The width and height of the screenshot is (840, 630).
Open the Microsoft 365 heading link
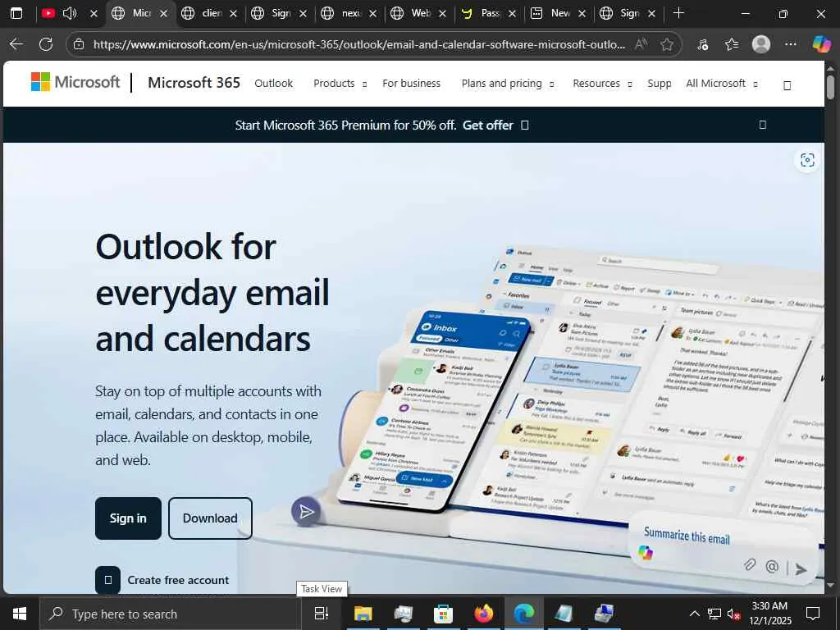point(194,83)
